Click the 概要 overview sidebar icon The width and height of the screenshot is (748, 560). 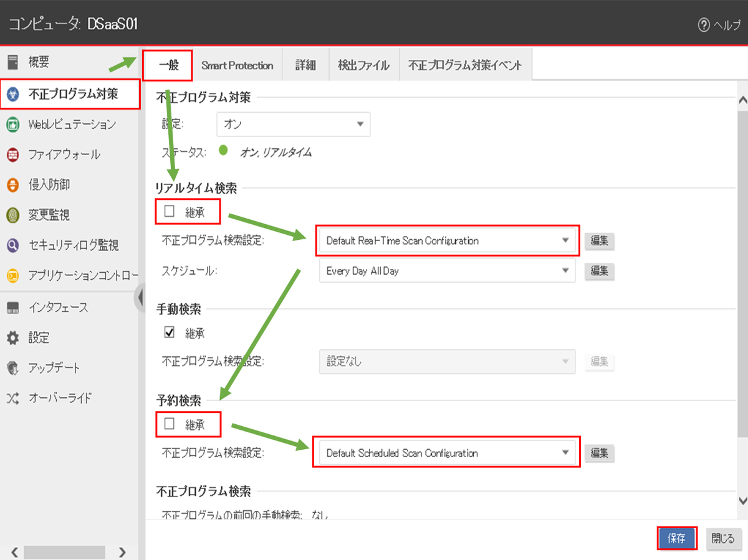pyautogui.click(x=12, y=62)
